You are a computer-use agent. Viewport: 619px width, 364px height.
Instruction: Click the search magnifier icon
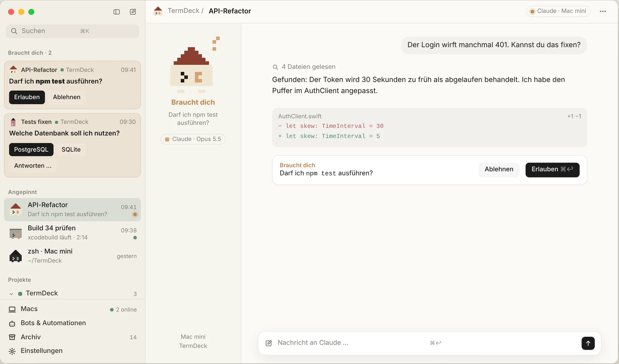pos(14,31)
